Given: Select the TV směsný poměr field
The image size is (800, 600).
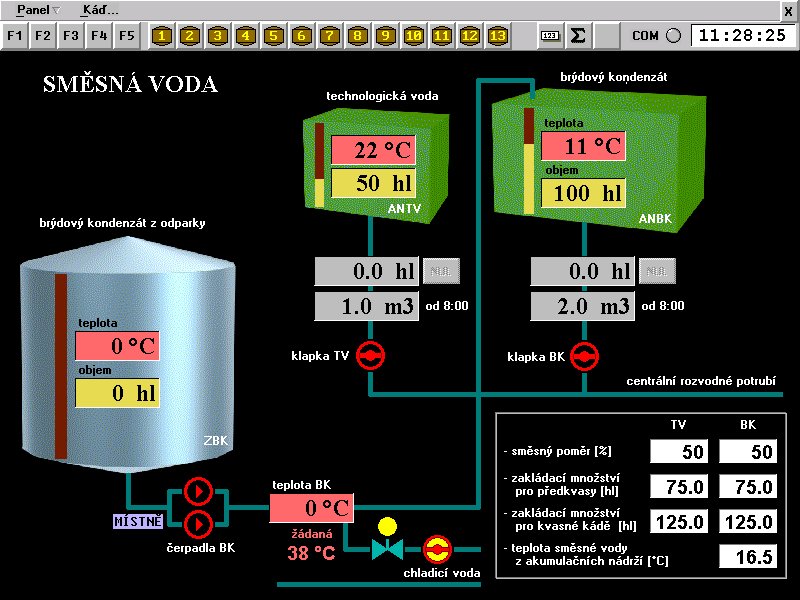Looking at the screenshot, I should (680, 452).
